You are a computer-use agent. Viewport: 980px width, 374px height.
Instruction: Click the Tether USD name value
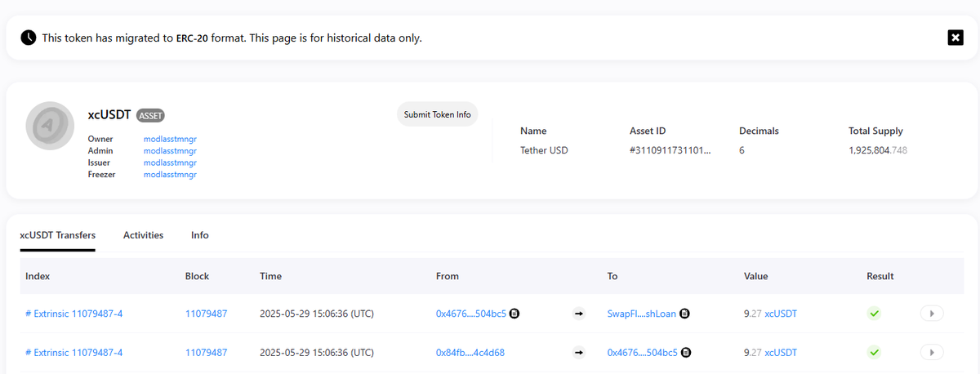(544, 150)
